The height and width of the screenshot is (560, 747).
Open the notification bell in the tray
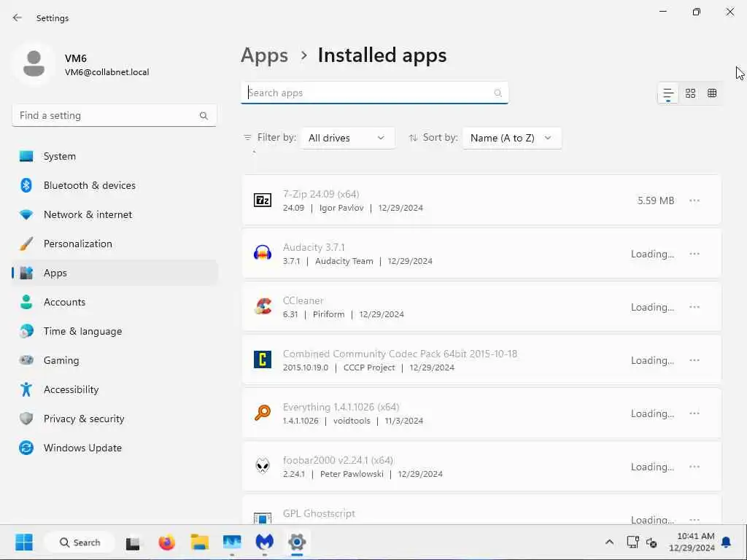pyautogui.click(x=726, y=542)
